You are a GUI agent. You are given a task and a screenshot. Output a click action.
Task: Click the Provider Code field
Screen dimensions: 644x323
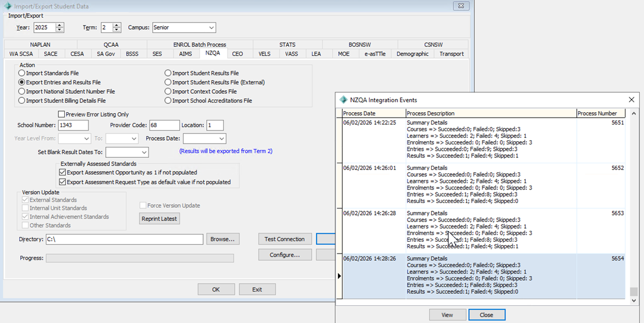point(165,125)
